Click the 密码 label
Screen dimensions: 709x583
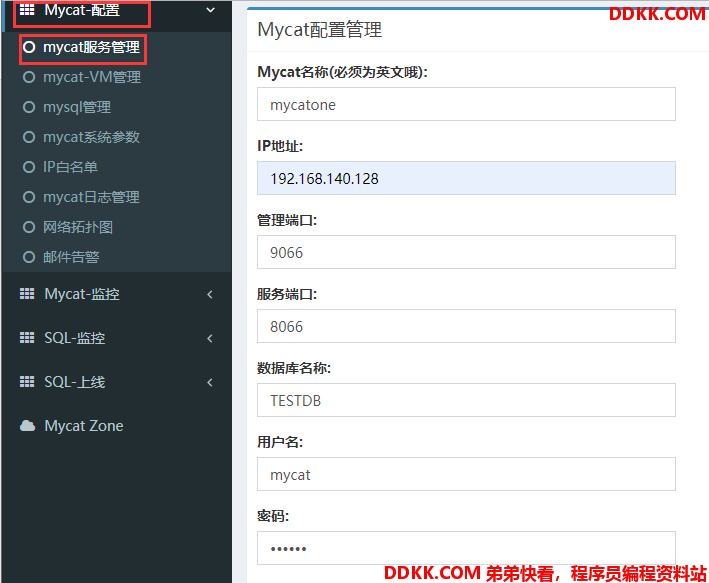273,516
